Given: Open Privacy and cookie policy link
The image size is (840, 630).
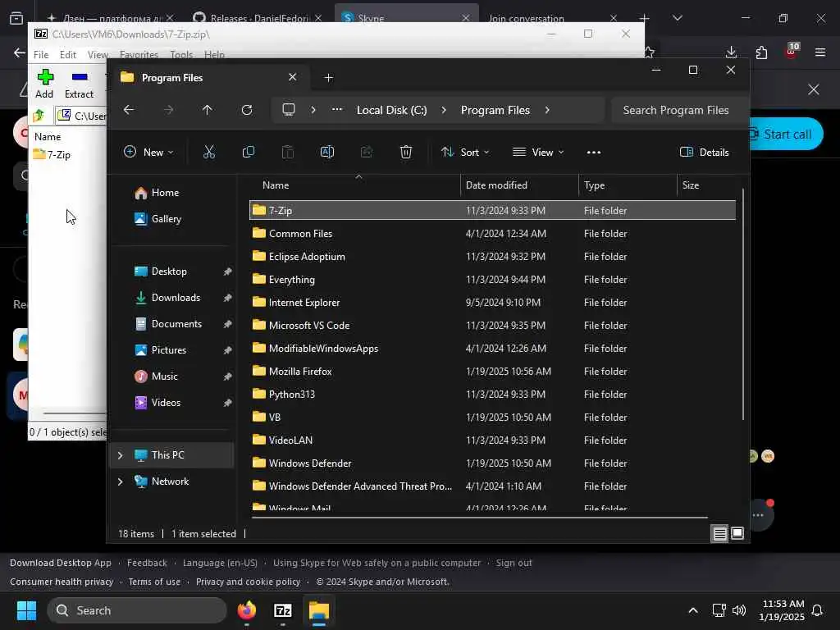Looking at the screenshot, I should [248, 582].
